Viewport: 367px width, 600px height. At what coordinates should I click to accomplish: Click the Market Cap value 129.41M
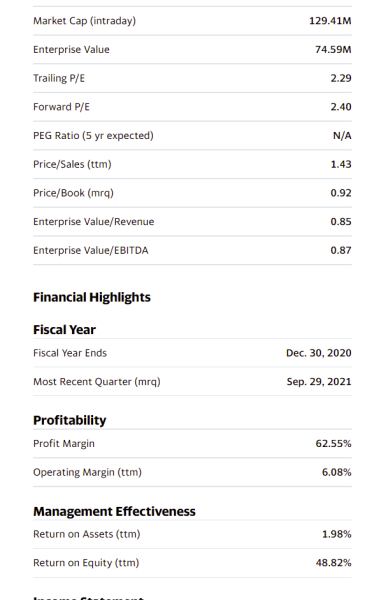330,21
